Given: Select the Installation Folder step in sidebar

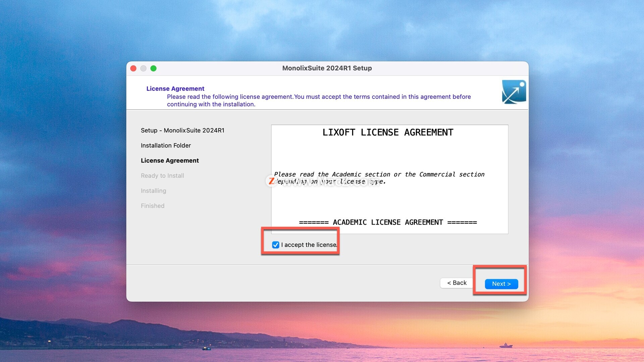Looking at the screenshot, I should pos(166,145).
